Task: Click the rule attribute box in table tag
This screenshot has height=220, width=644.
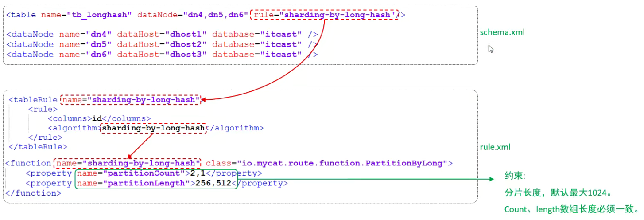Action: point(324,15)
